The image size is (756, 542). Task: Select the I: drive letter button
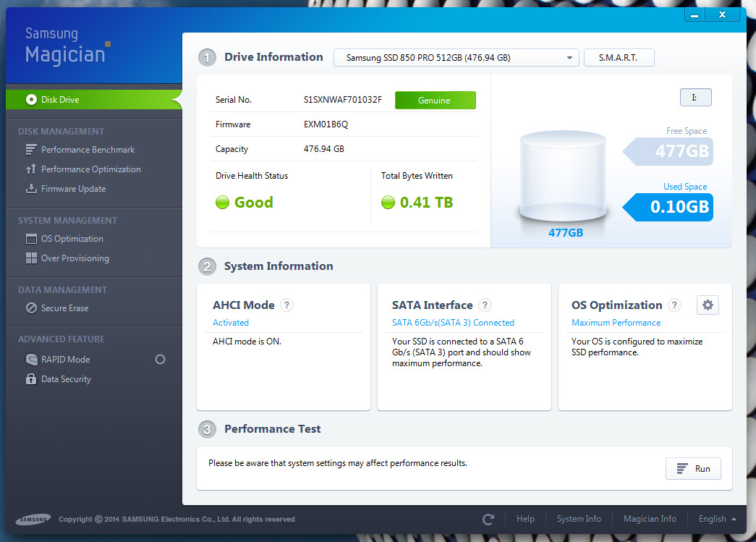[695, 98]
